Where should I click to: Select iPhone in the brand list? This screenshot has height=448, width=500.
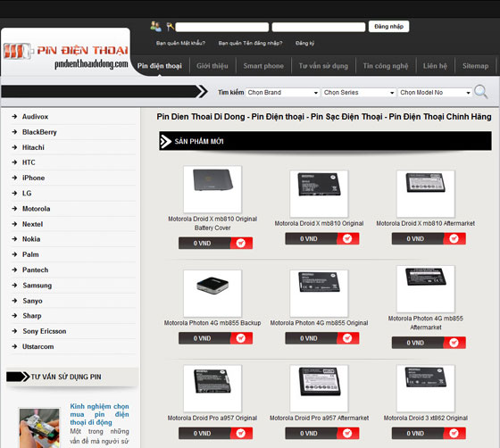coord(33,178)
